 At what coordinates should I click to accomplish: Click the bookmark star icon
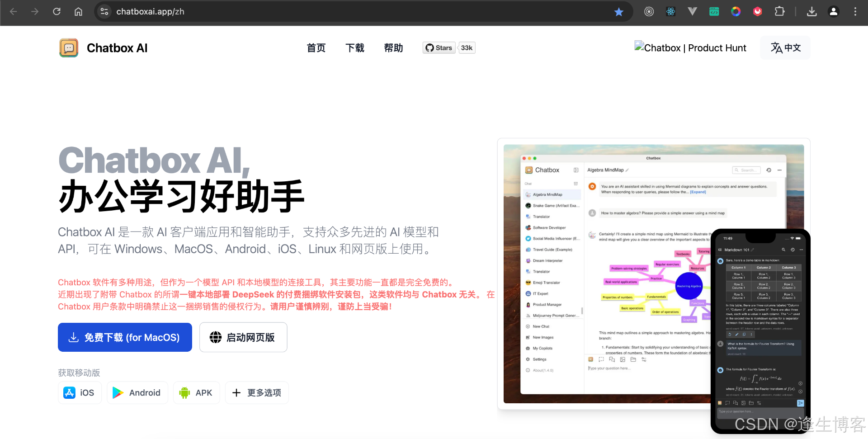619,12
